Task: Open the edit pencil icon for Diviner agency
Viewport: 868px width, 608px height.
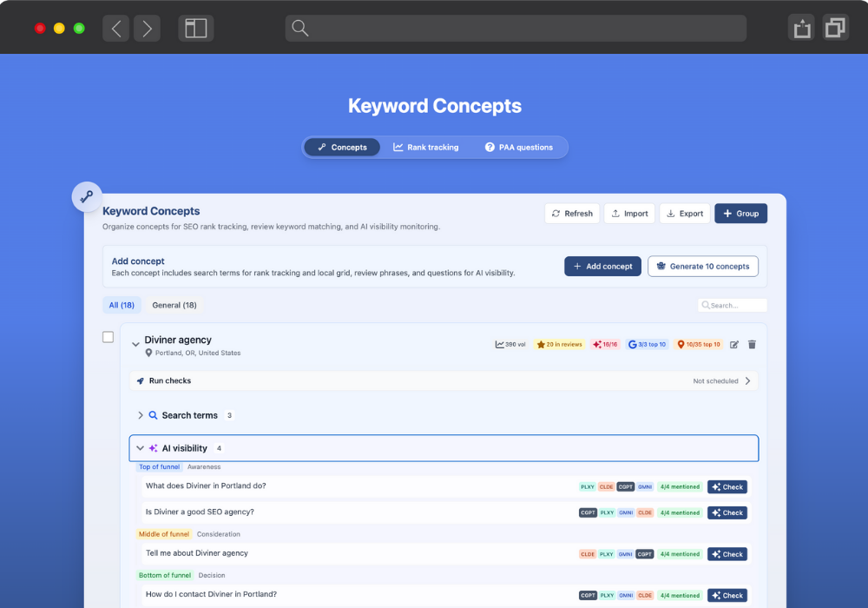Action: click(x=733, y=344)
